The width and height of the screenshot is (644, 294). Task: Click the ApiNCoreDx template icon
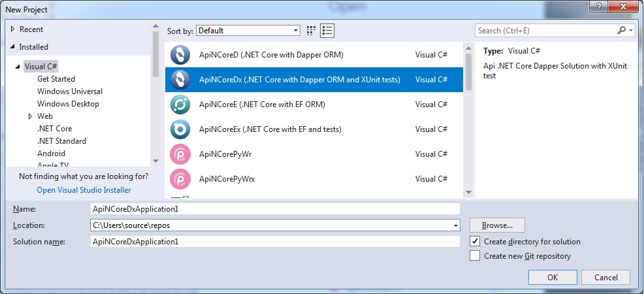[x=180, y=80]
